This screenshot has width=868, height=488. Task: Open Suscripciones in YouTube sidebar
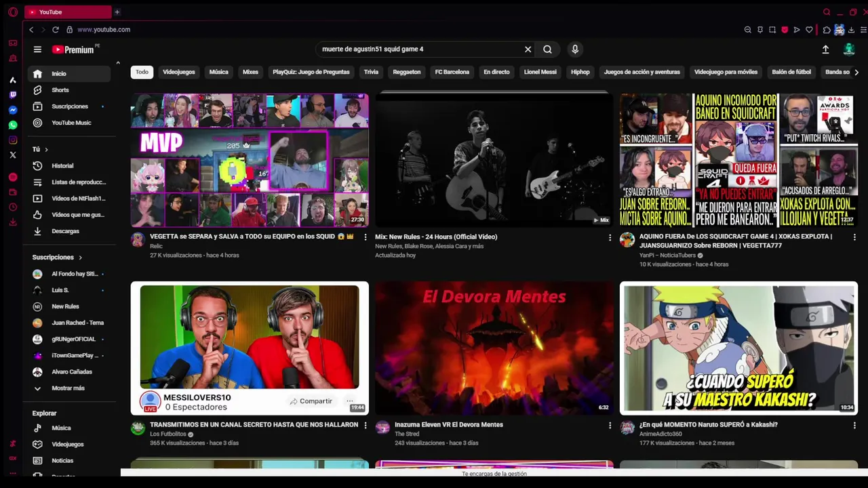(x=71, y=106)
